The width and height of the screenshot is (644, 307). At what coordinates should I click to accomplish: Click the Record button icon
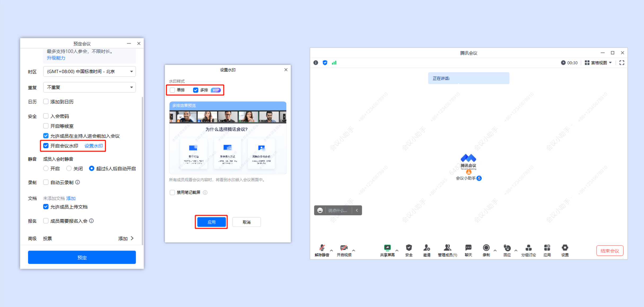[486, 248]
